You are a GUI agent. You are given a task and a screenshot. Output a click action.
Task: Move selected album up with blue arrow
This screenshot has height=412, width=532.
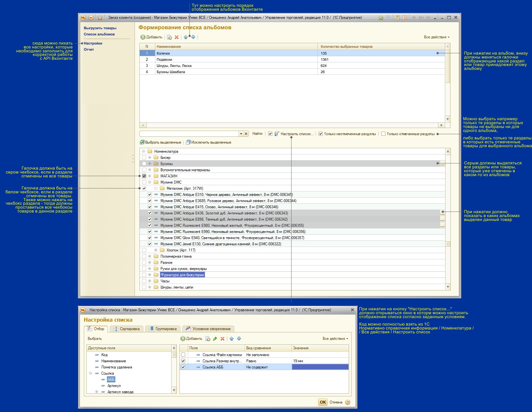[186, 37]
